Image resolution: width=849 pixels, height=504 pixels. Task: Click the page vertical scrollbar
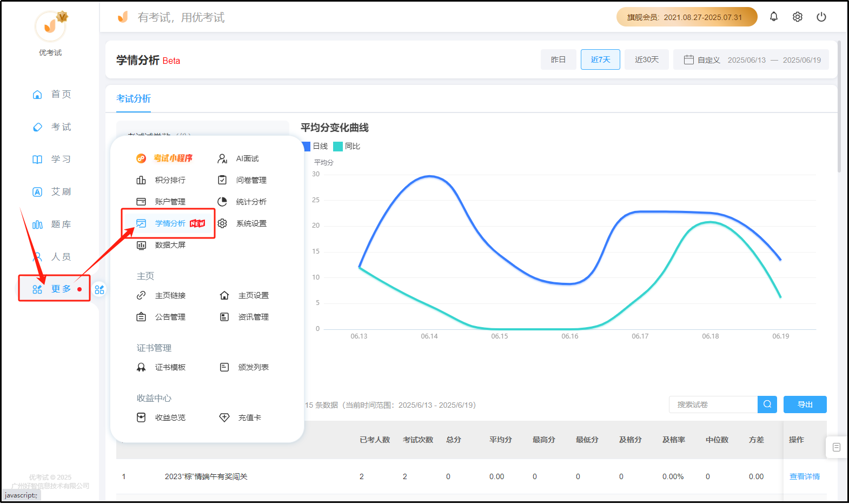tap(839, 107)
